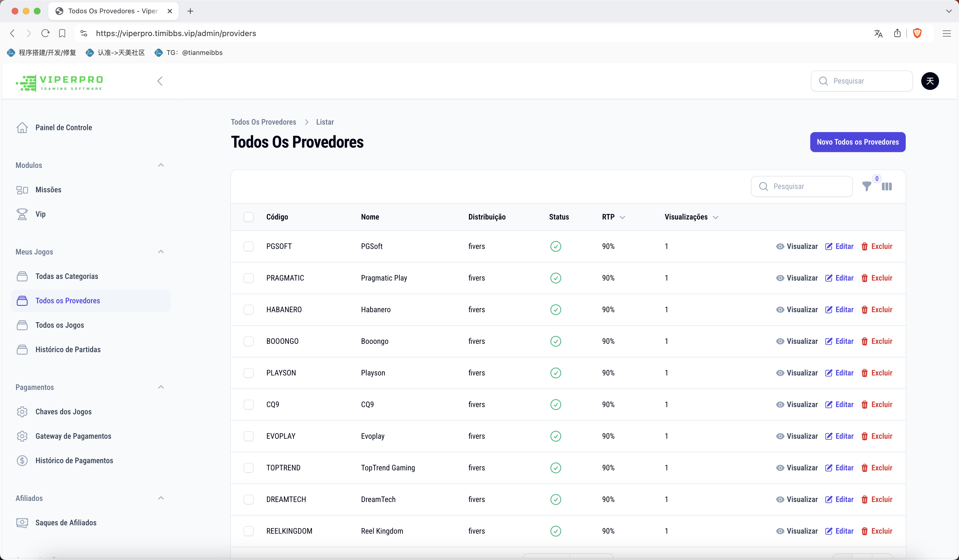This screenshot has width=959, height=560.
Task: Check the PRAGMATIC row checkbox
Action: (x=249, y=278)
